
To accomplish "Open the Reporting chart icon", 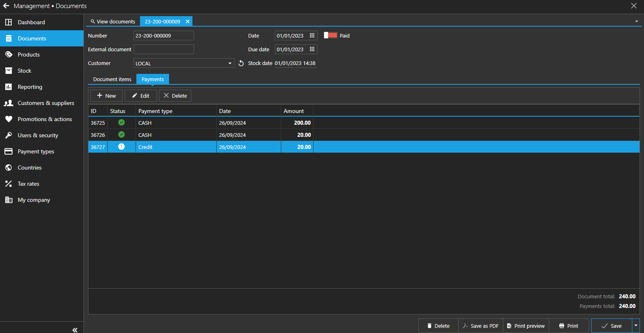I will 8,87.
